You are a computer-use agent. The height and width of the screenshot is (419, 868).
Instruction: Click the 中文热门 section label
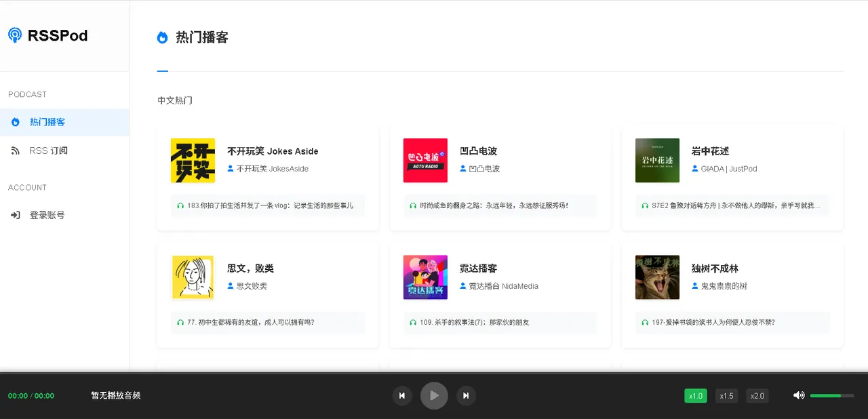point(175,100)
